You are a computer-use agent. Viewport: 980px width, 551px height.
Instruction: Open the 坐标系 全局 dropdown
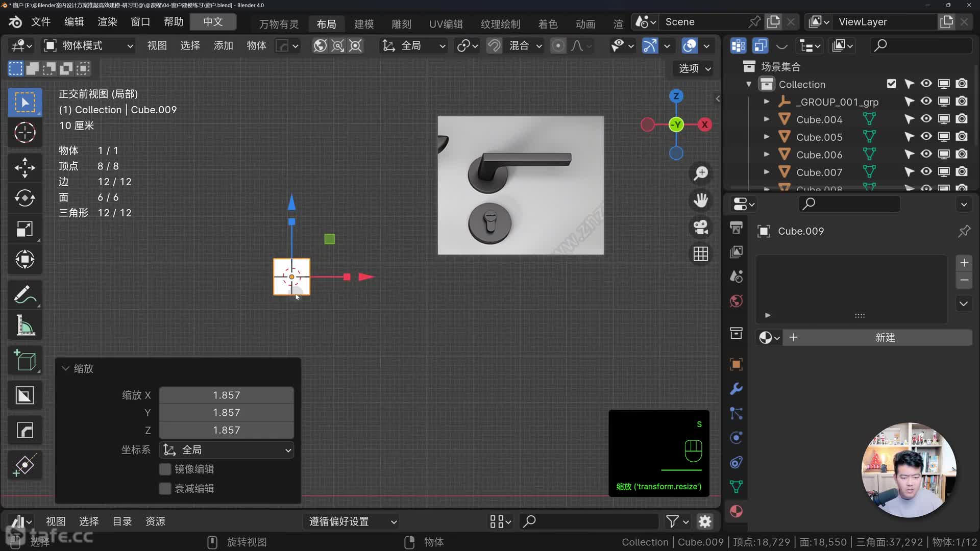227,449
